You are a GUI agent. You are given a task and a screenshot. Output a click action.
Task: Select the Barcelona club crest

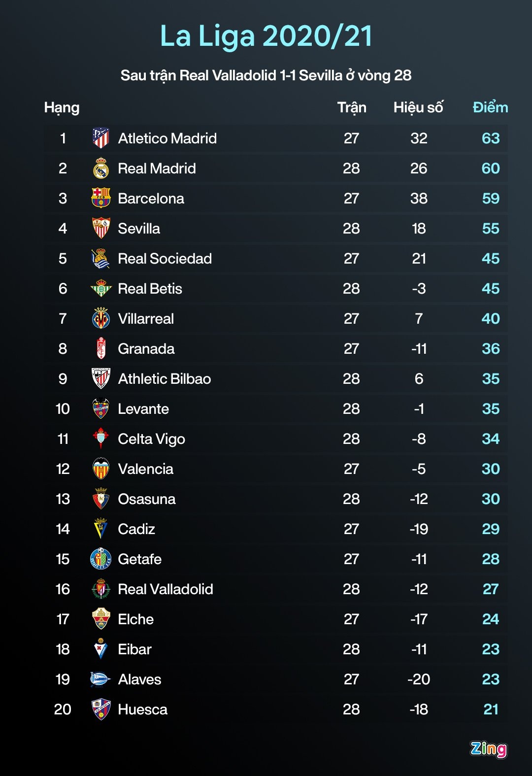click(101, 199)
